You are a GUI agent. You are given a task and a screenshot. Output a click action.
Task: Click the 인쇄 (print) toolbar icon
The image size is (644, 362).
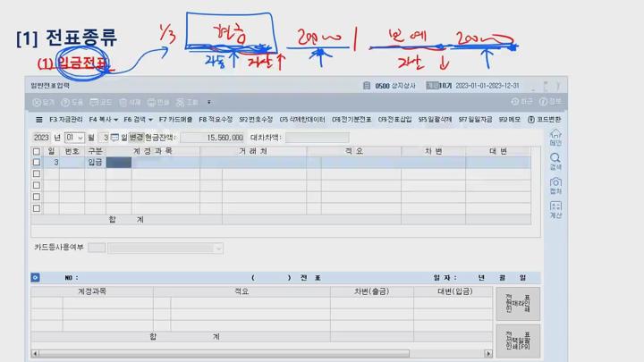point(158,102)
